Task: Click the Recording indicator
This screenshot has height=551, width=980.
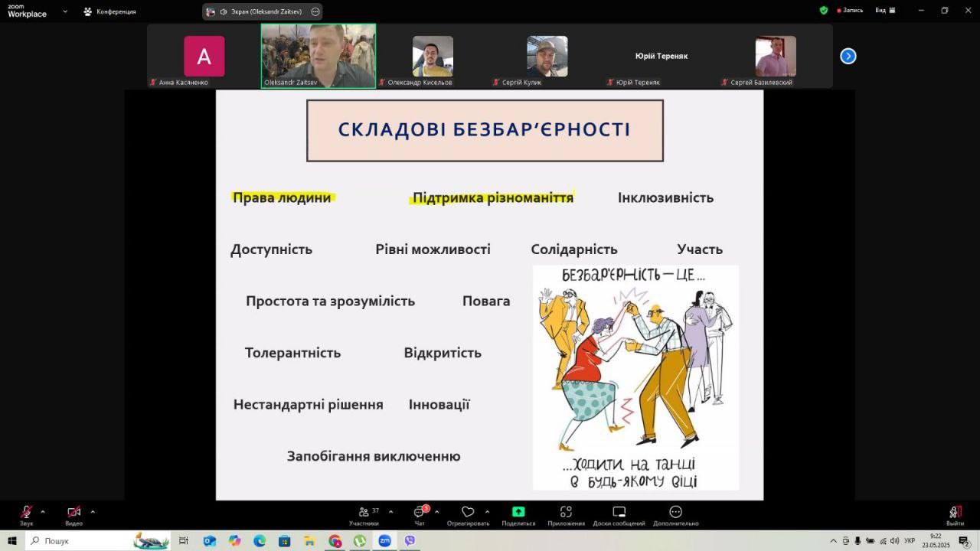Action: tap(850, 11)
